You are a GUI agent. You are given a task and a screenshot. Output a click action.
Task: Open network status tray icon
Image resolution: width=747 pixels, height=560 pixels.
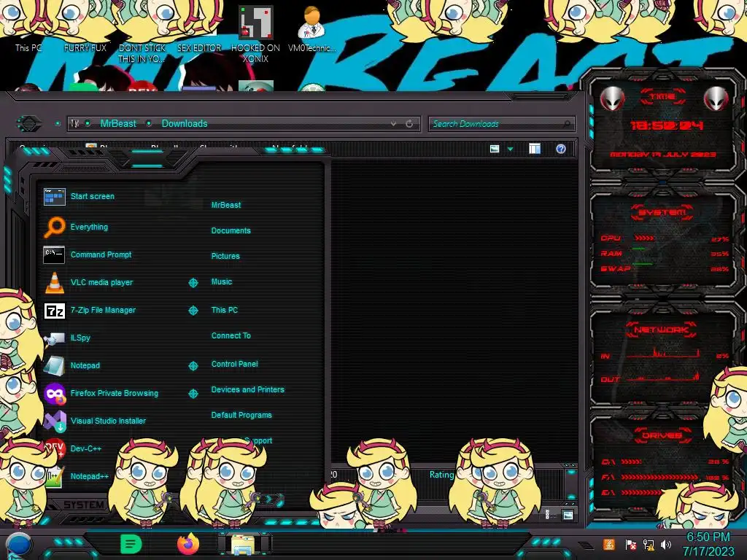649,544
